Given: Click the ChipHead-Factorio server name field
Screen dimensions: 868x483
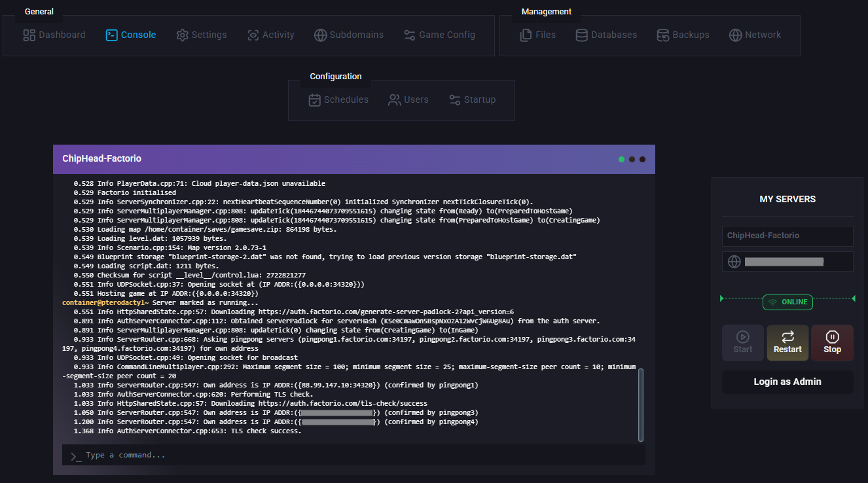Looking at the screenshot, I should click(787, 236).
